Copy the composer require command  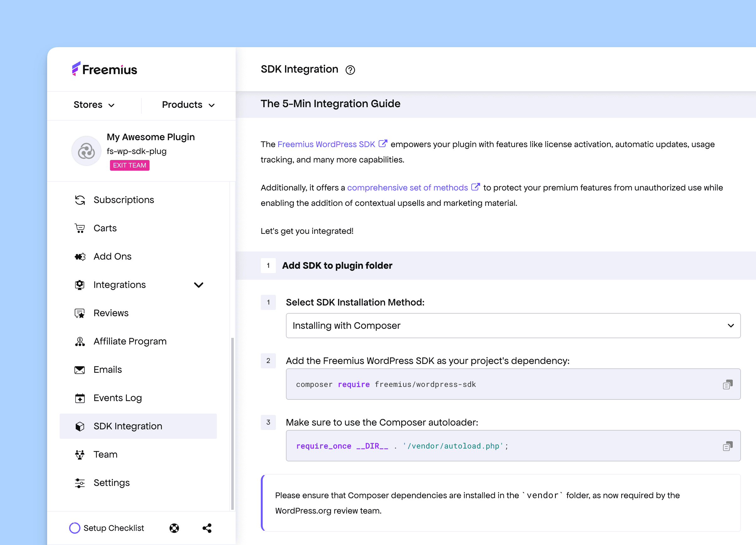(727, 385)
